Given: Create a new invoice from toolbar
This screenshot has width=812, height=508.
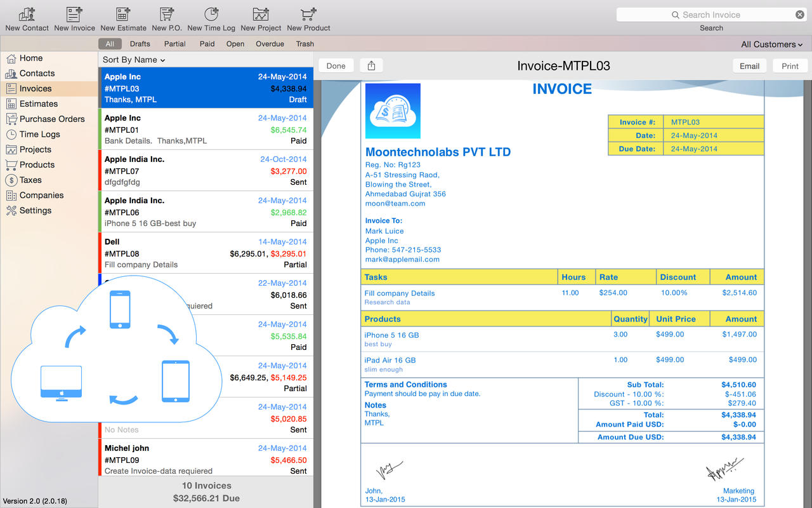Looking at the screenshot, I should pos(74,14).
